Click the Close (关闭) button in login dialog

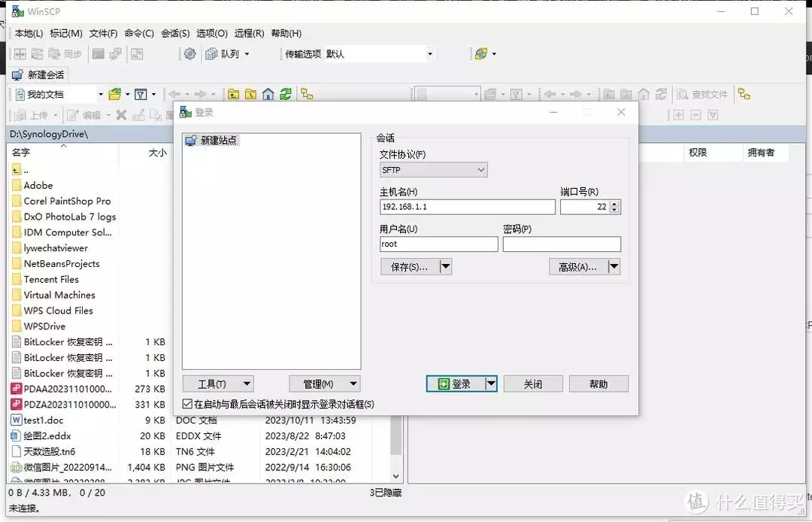point(533,384)
